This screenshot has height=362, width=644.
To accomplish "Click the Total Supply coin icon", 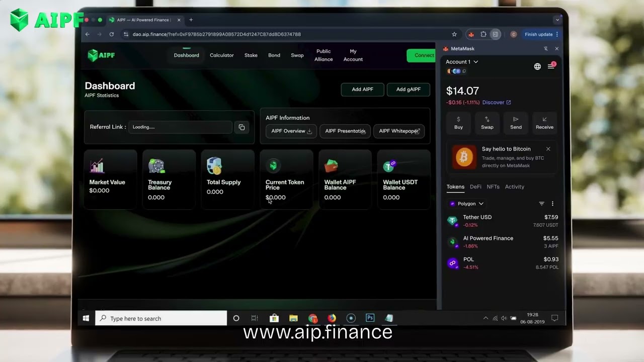I will [214, 166].
